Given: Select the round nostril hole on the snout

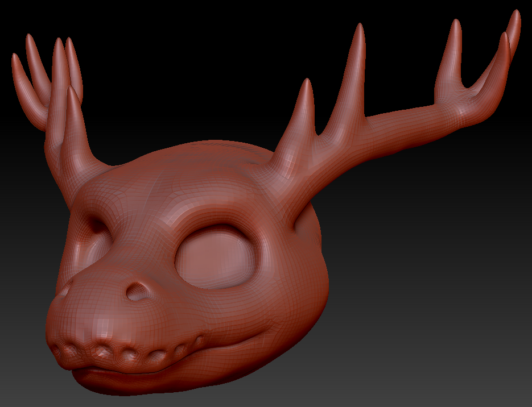Looking at the screenshot, I should [x=137, y=292].
